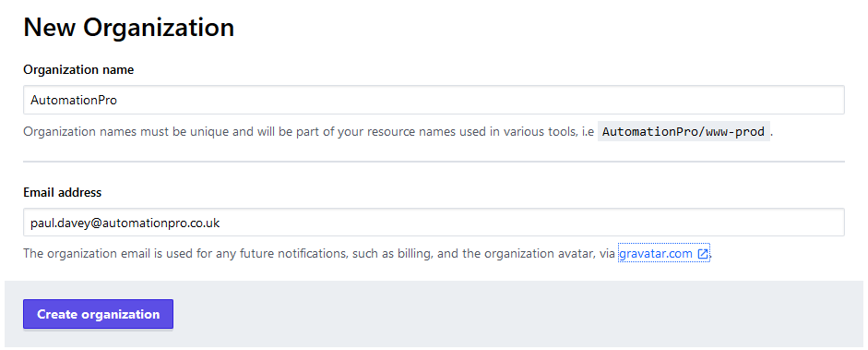Click the Email address label
868x350 pixels.
tap(62, 192)
